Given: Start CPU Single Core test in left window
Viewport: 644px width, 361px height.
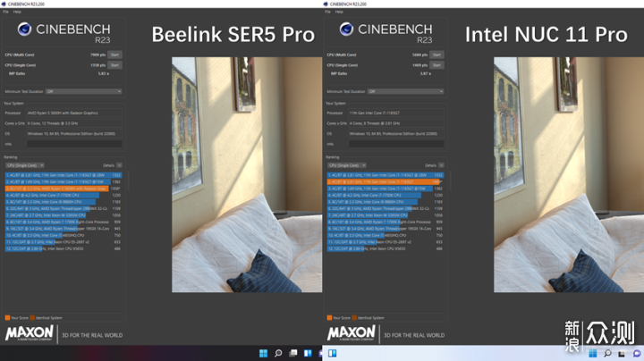Looking at the screenshot, I should point(114,65).
